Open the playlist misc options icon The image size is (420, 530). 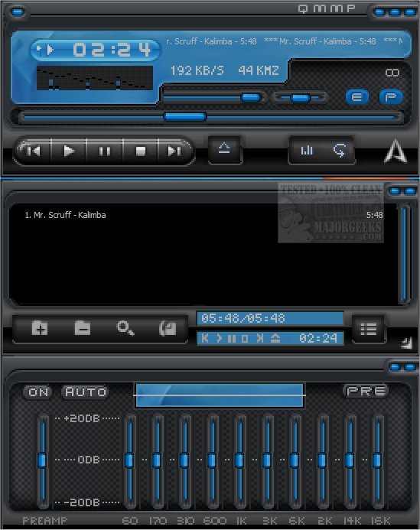coord(168,328)
